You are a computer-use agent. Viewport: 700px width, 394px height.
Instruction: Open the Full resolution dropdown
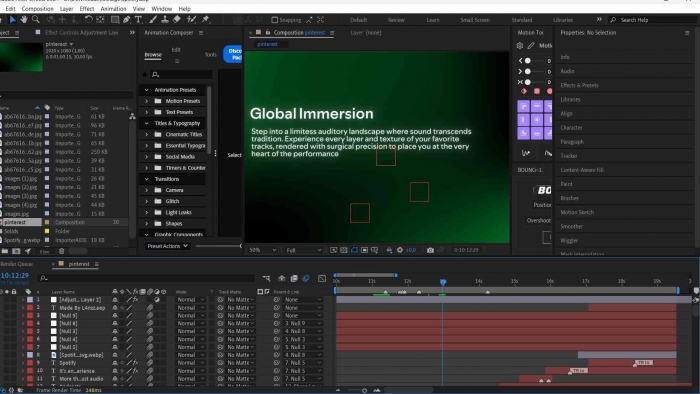[304, 250]
